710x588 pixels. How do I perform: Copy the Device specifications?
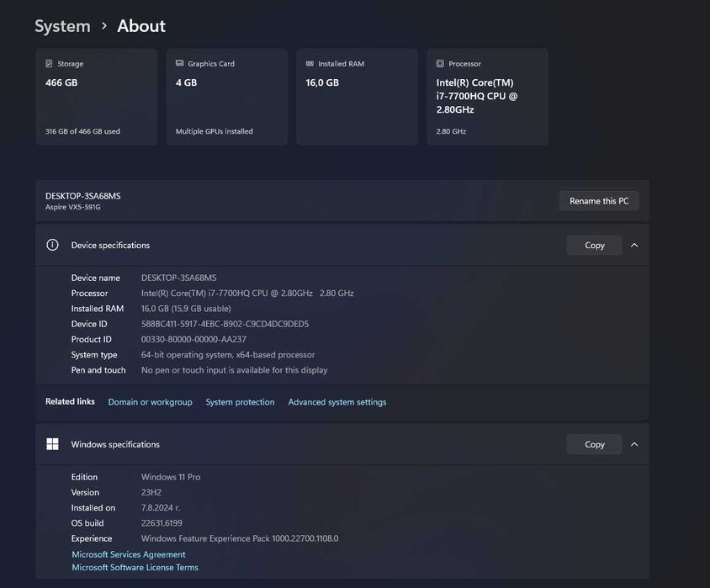(x=594, y=245)
